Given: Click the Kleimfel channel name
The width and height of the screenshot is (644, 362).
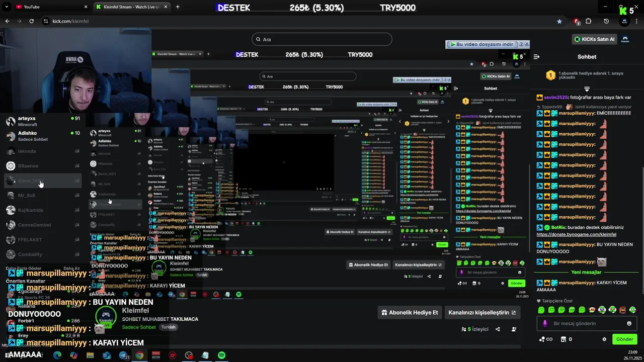Looking at the screenshot, I should 135,311.
